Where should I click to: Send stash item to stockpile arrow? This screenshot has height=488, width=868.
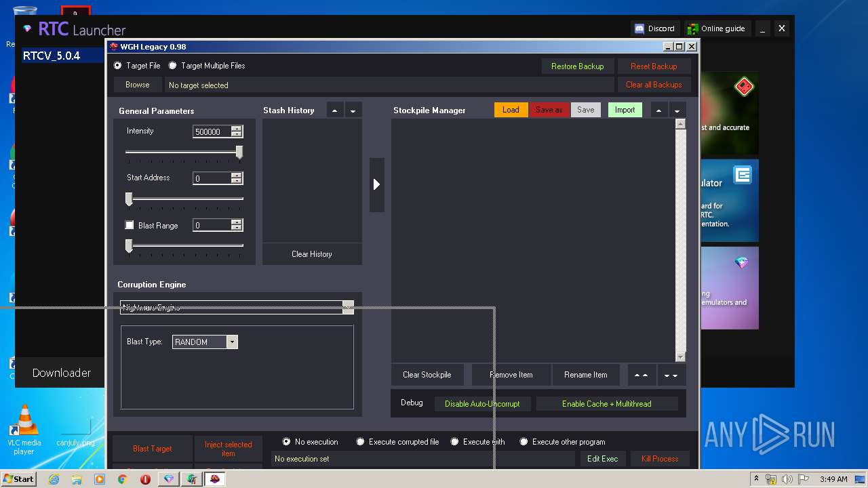[x=377, y=184]
